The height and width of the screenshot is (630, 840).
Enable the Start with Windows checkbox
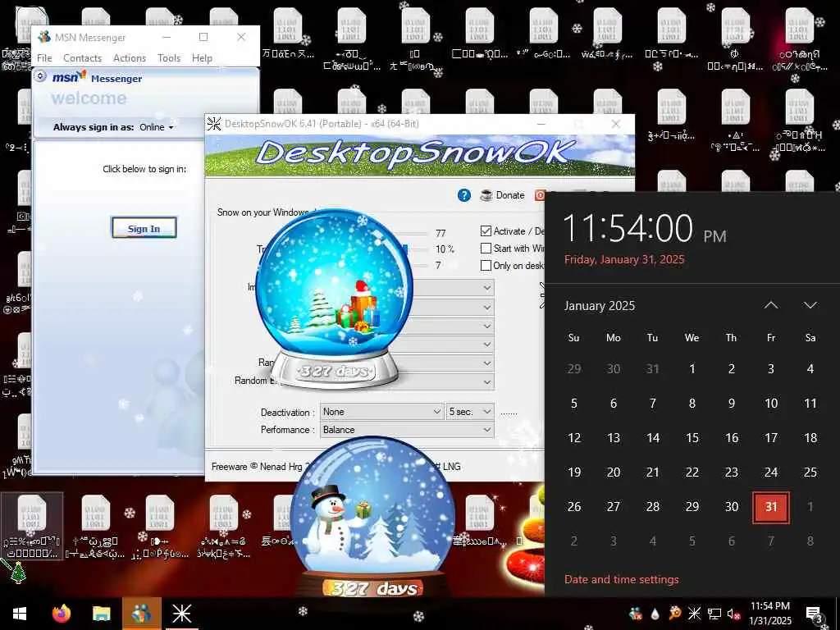pyautogui.click(x=486, y=248)
